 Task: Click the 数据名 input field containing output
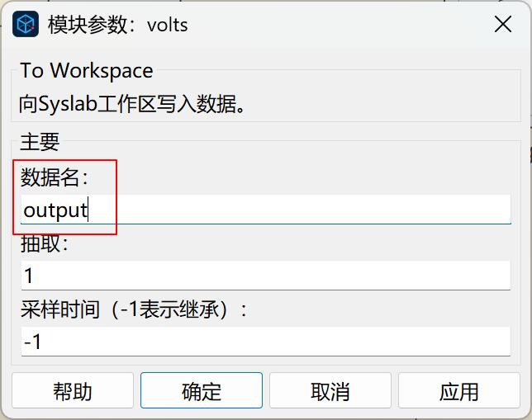click(266, 210)
